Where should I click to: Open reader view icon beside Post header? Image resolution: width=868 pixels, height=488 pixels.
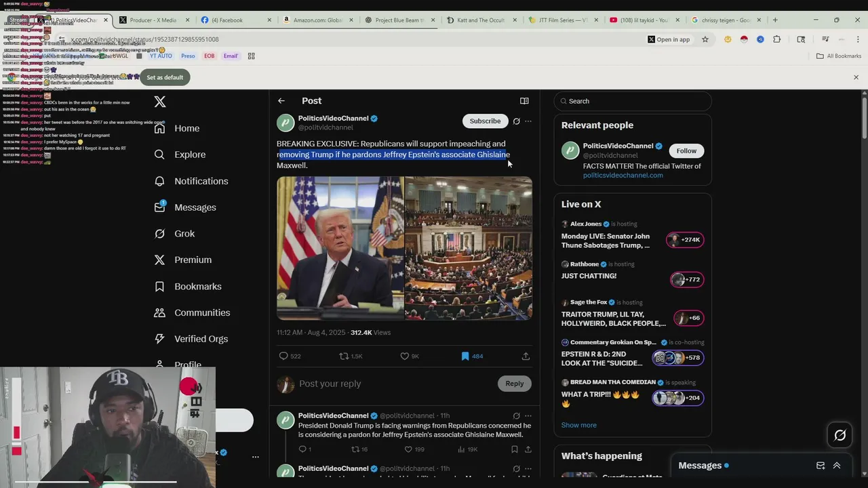click(524, 101)
